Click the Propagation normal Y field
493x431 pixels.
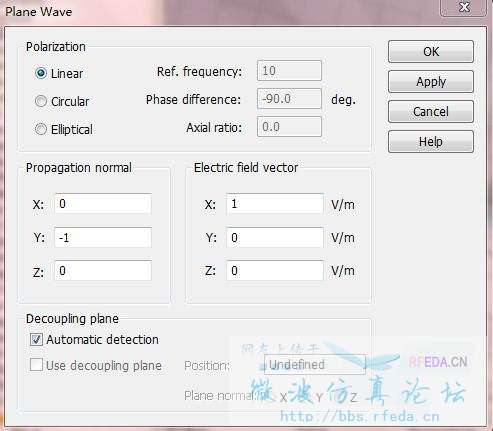tap(103, 237)
